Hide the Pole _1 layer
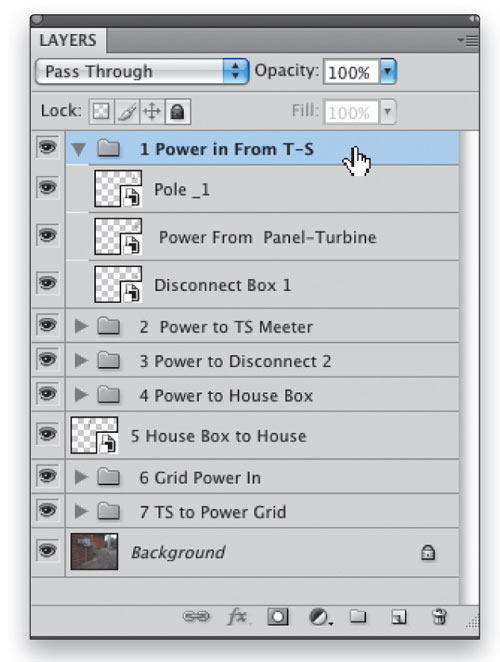The width and height of the screenshot is (500, 662). click(x=48, y=187)
